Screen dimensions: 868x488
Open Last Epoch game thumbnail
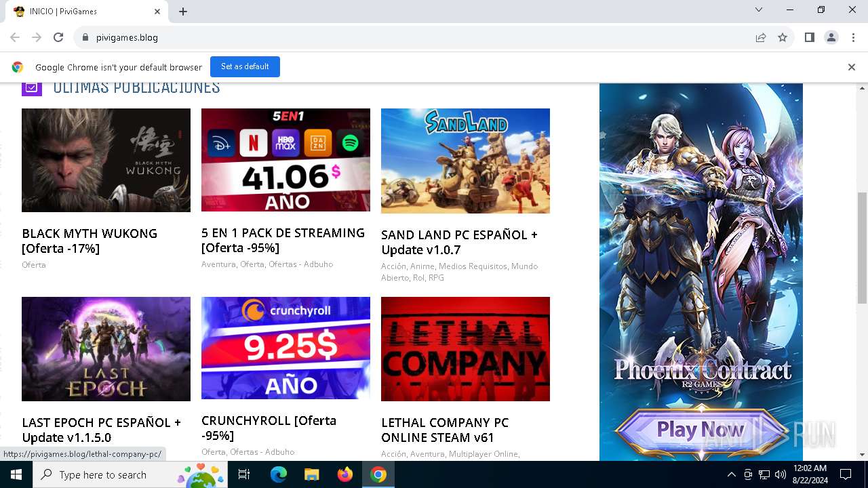click(106, 349)
